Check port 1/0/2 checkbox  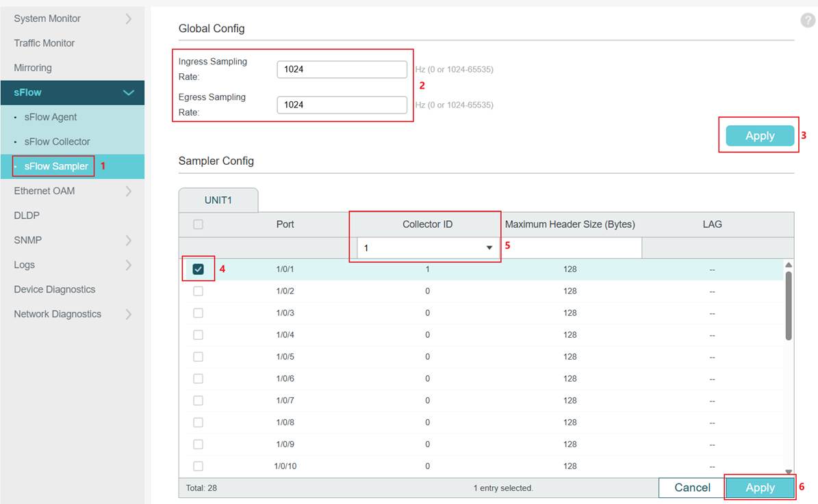[199, 291]
